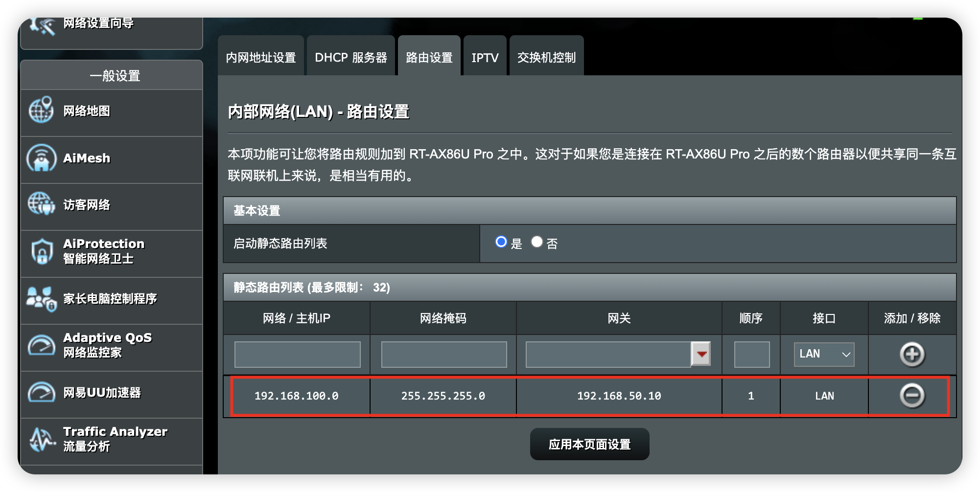This screenshot has height=492, width=980.
Task: Enable static routes with 是 radio
Action: 501,242
